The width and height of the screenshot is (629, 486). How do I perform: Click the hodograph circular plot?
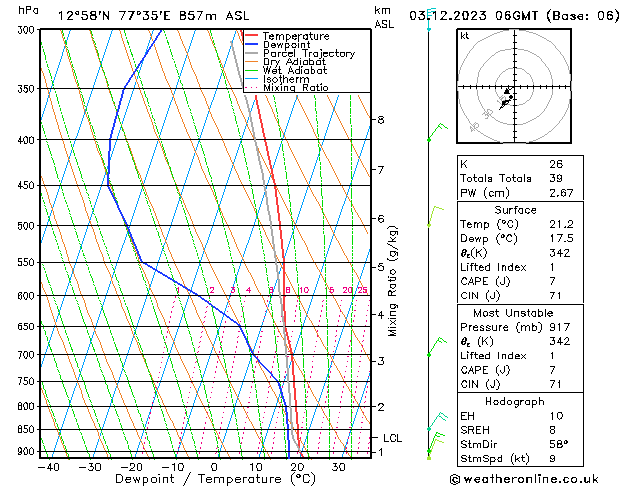[514, 86]
